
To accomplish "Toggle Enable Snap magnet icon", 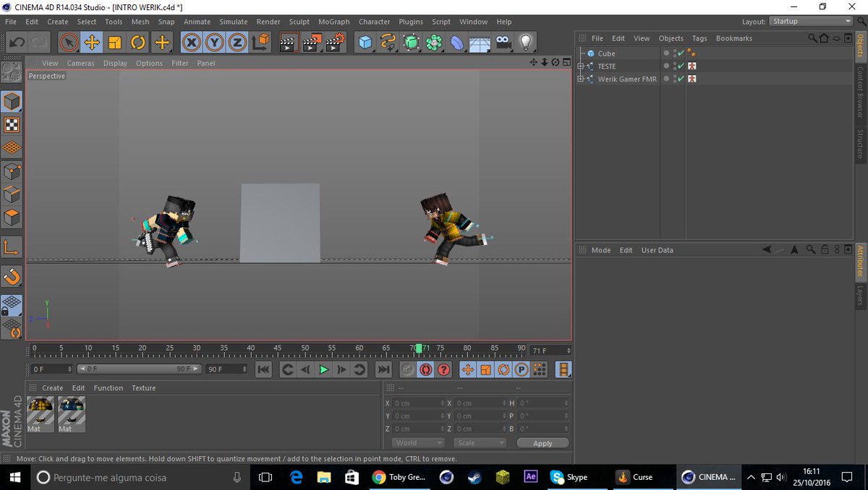I will [x=12, y=276].
